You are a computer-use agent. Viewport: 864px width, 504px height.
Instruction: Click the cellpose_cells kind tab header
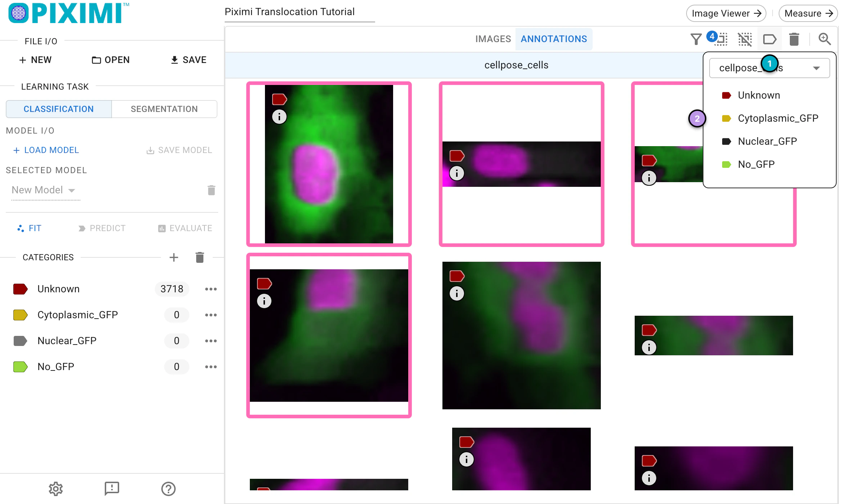pyautogui.click(x=516, y=65)
